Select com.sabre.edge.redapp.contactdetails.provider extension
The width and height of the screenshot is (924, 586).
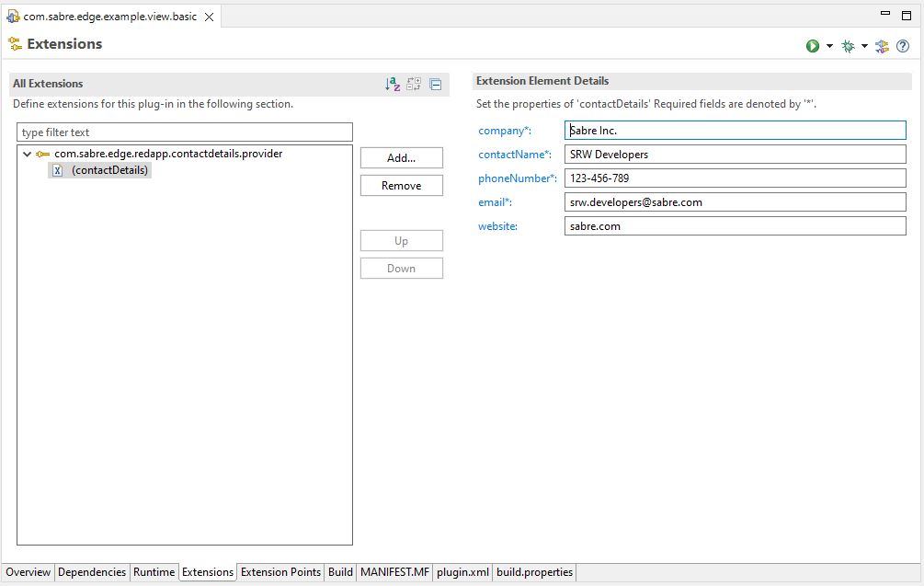[168, 154]
